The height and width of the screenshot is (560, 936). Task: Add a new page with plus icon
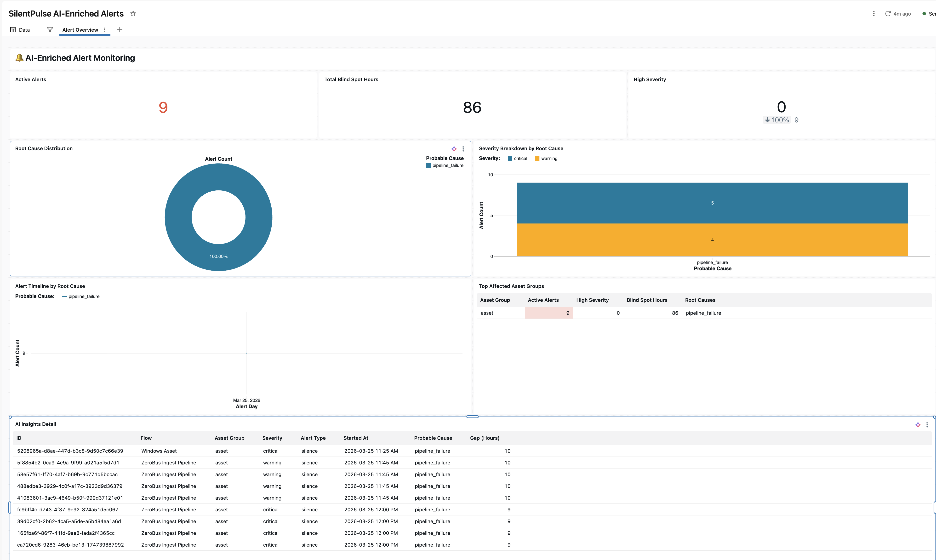120,30
